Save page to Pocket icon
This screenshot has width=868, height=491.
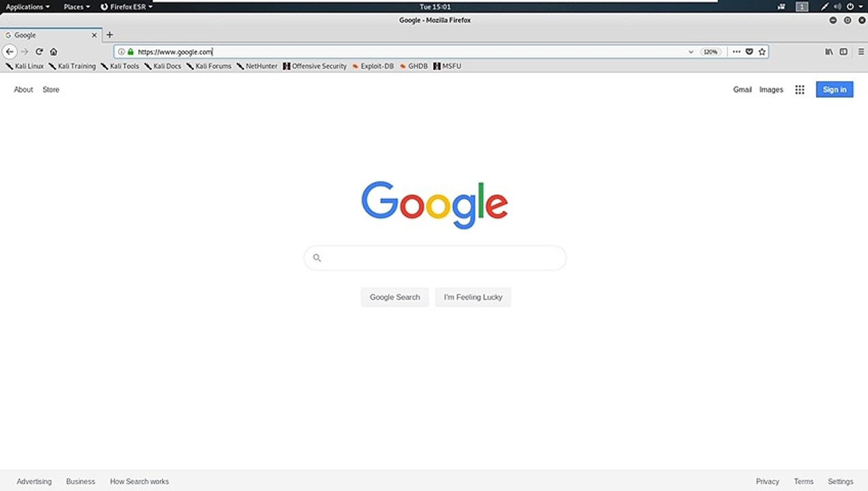coord(749,52)
